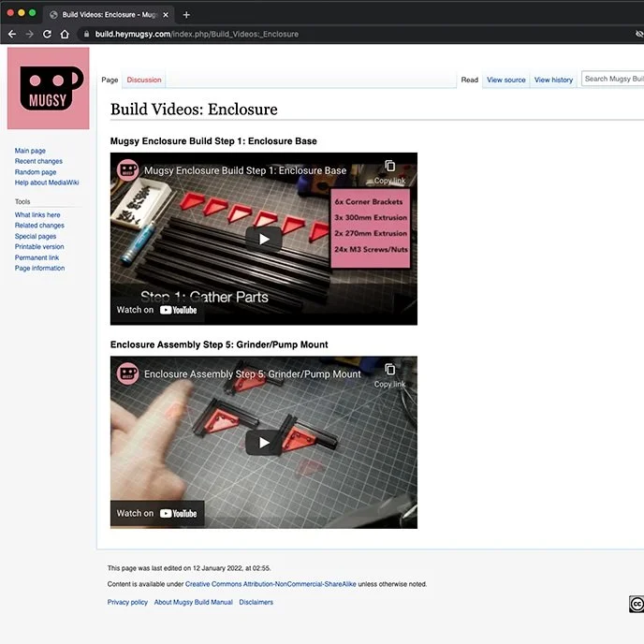Open Help about MediaWiki
Image resolution: width=644 pixels, height=644 pixels.
point(47,183)
